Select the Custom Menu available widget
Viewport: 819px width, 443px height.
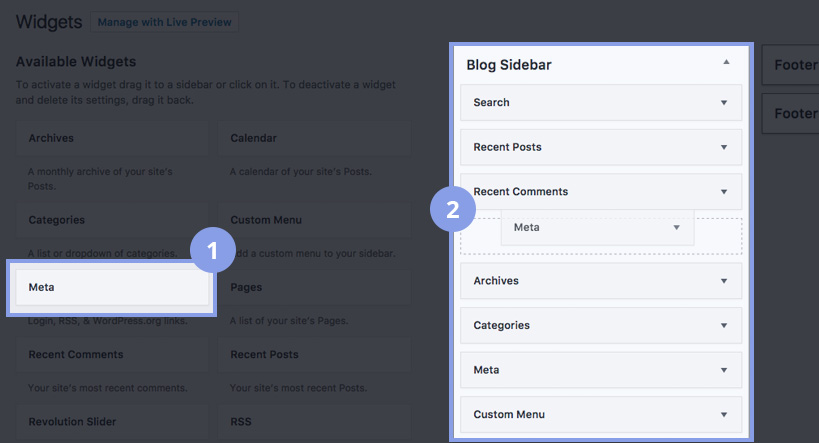pos(314,220)
